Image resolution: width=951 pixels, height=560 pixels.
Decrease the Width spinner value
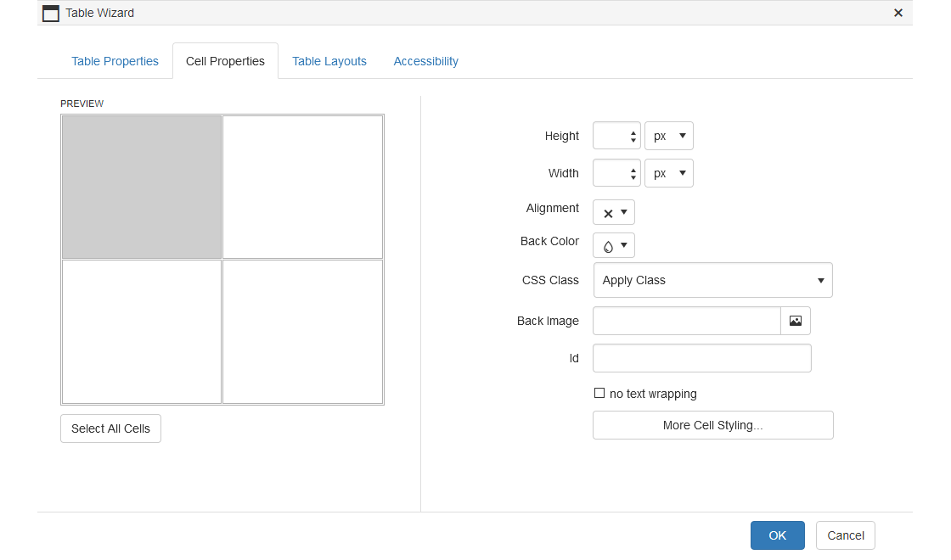click(x=633, y=178)
